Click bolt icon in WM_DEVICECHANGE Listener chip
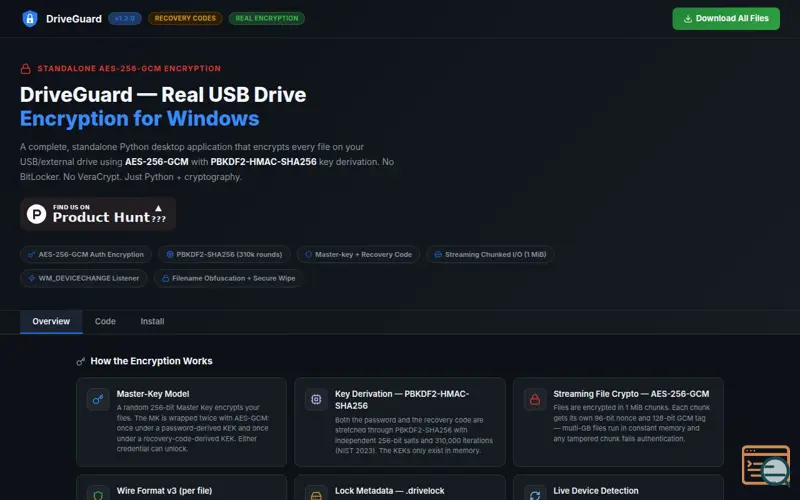The height and width of the screenshot is (500, 800). 32,278
